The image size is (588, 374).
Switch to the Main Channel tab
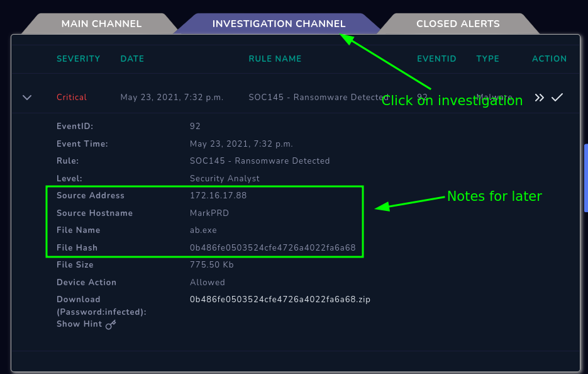101,24
